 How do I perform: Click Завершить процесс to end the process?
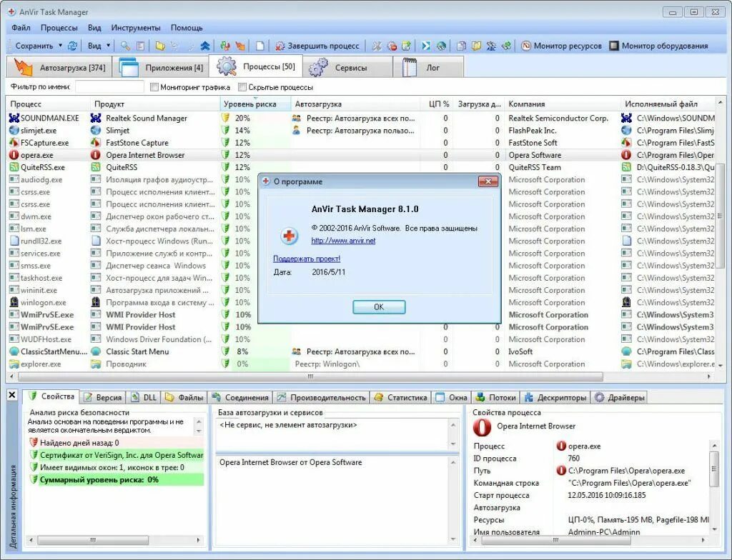click(317, 46)
